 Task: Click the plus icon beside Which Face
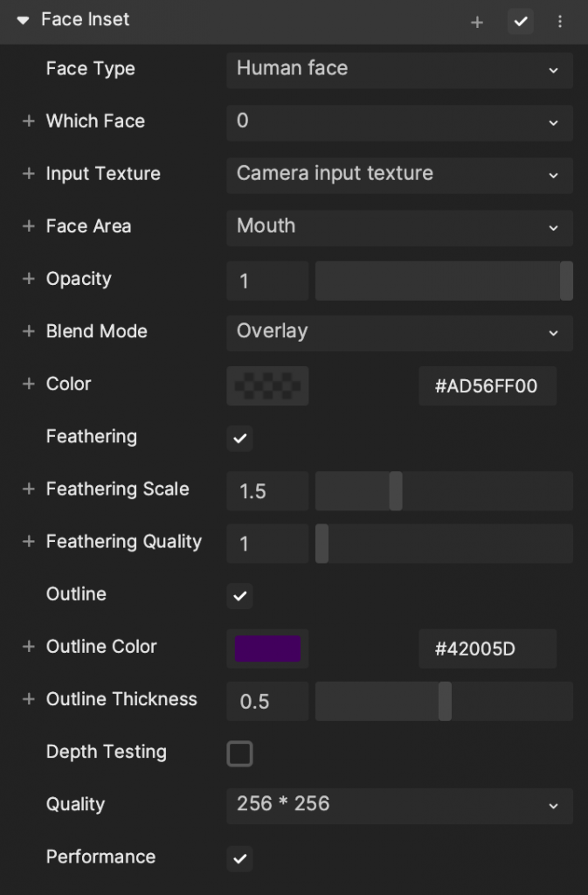29,121
